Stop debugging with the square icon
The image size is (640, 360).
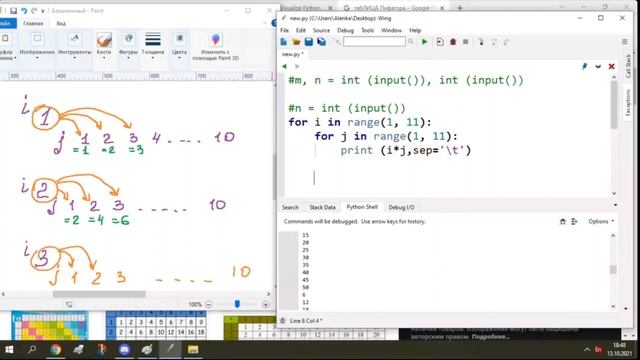pos(466,42)
